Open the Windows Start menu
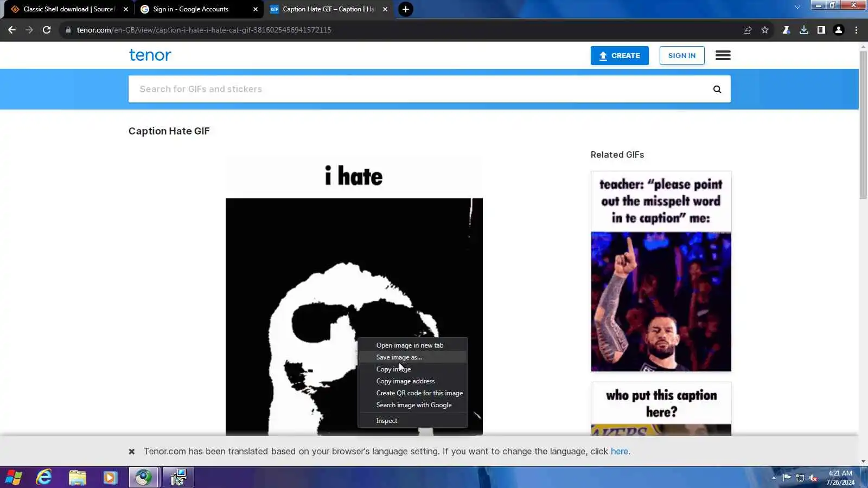The image size is (868, 488). coord(14,477)
